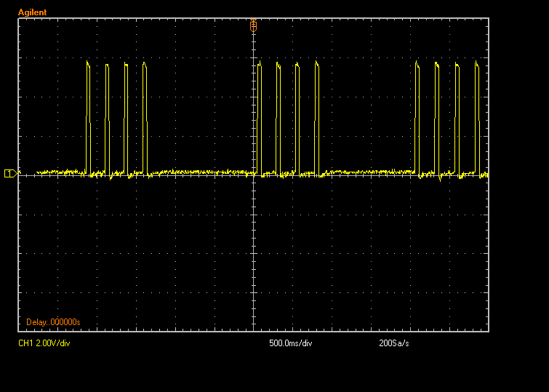This screenshot has height=392, width=549.
Task: Click the 200Sa/s sample rate readout
Action: (x=394, y=343)
